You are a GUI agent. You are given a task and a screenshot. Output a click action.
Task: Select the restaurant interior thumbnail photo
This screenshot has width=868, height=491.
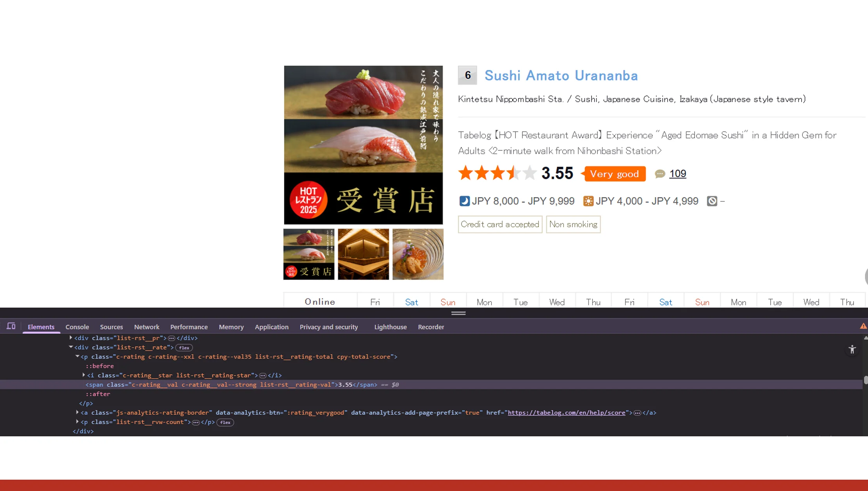[363, 254]
